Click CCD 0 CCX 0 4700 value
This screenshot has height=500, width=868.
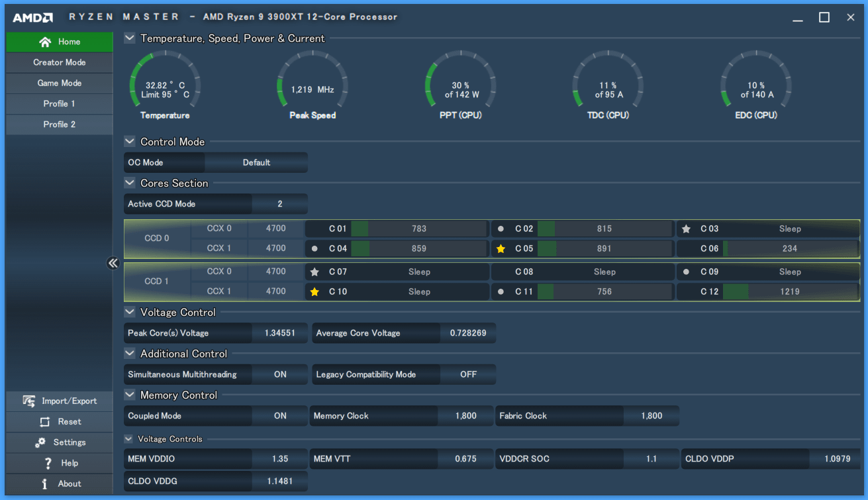point(276,228)
